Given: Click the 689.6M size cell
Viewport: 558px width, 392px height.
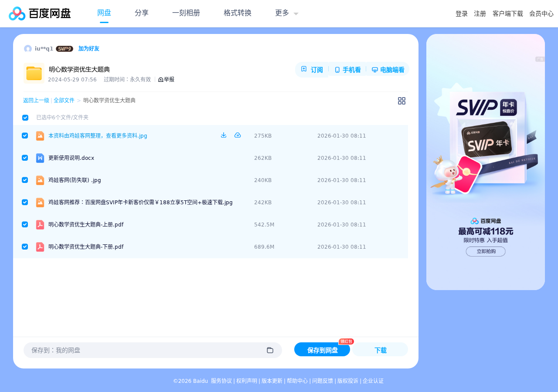Looking at the screenshot, I should tap(264, 247).
